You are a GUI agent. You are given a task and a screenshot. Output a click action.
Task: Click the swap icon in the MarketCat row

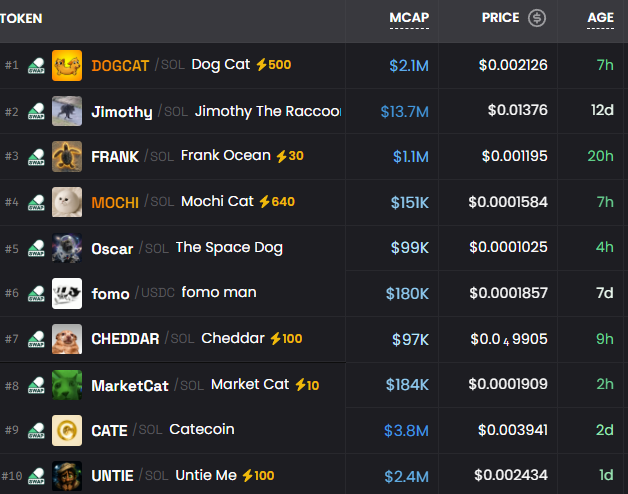click(x=36, y=385)
